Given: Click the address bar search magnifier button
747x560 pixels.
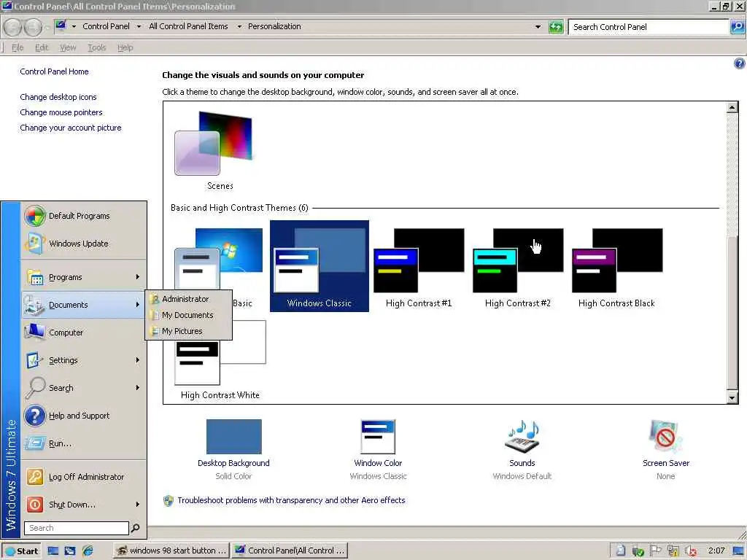Looking at the screenshot, I should click(x=737, y=27).
